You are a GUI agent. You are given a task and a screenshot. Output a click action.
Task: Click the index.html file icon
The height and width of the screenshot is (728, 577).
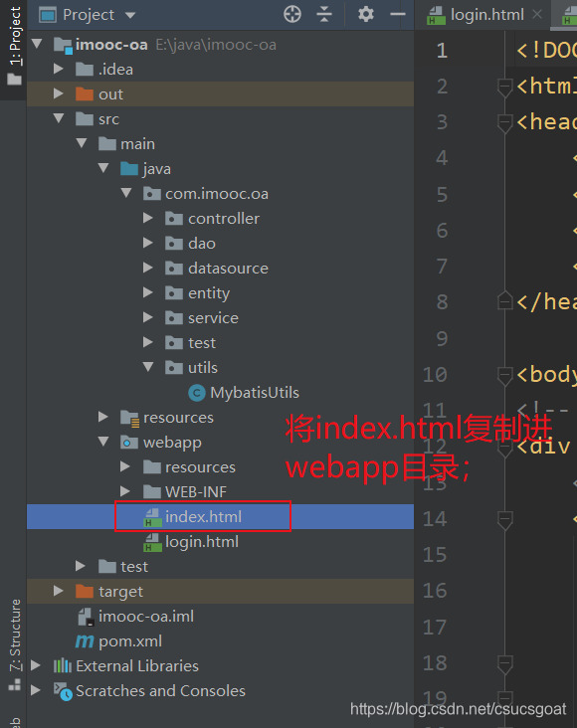pyautogui.click(x=152, y=517)
